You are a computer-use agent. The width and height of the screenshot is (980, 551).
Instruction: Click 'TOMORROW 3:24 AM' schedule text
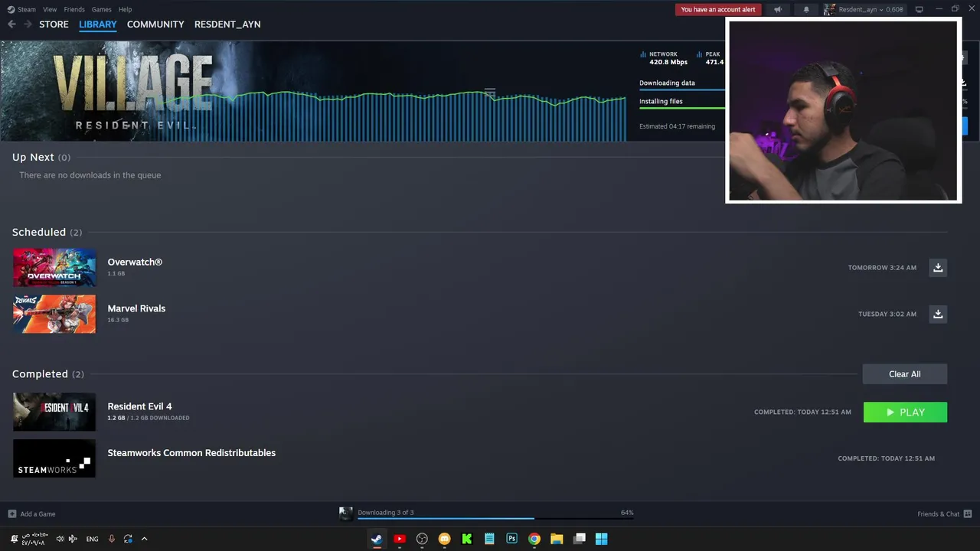click(x=882, y=268)
